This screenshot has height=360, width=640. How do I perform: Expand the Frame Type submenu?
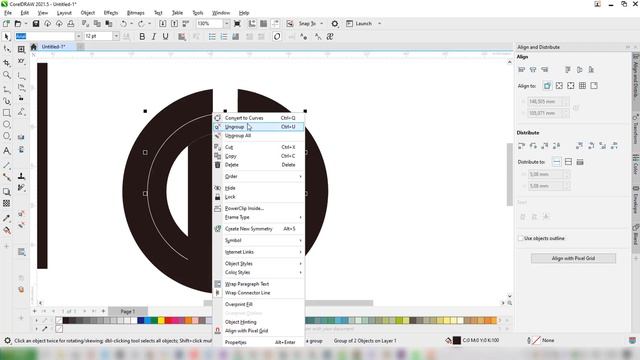[259, 217]
